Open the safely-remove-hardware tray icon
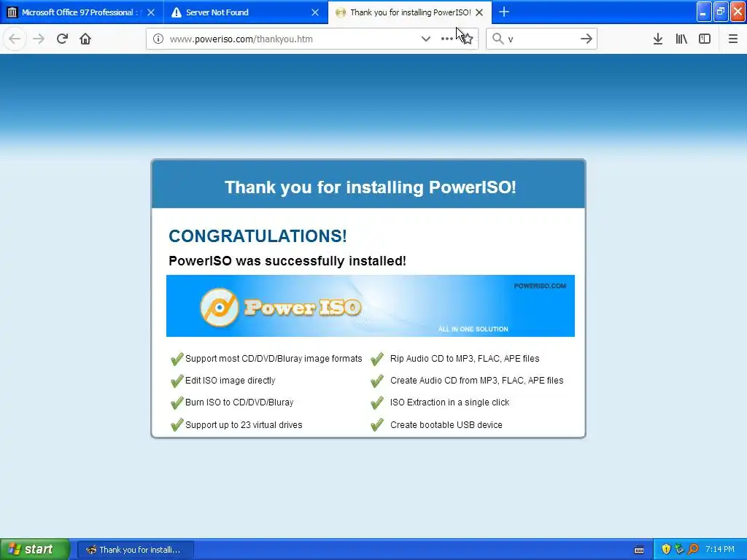 click(x=679, y=549)
